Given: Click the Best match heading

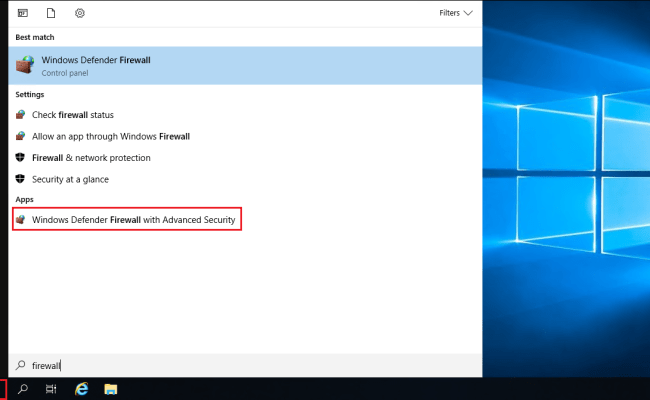Looking at the screenshot, I should pos(35,37).
